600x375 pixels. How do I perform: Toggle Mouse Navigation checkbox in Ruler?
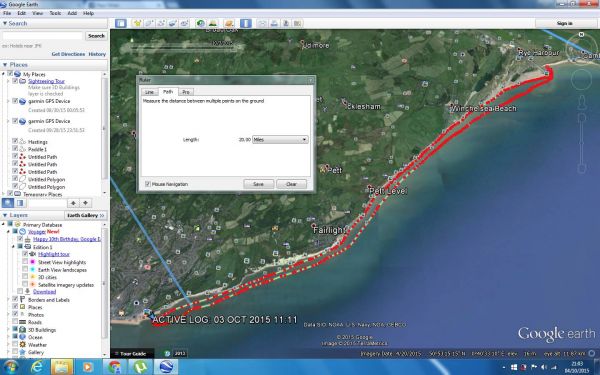pos(148,184)
